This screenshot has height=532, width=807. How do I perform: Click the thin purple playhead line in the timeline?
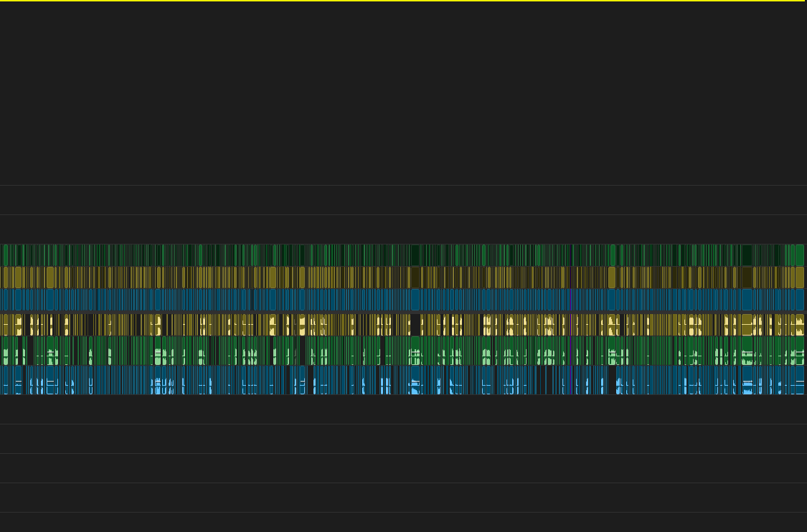click(x=571, y=319)
